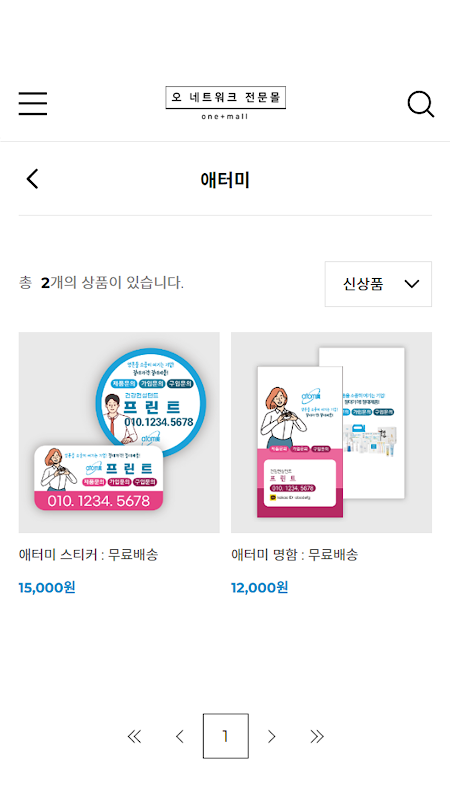This screenshot has height=800, width=450.
Task: Click the 애터미 스티커 : 무료배송 title
Action: tap(88, 554)
